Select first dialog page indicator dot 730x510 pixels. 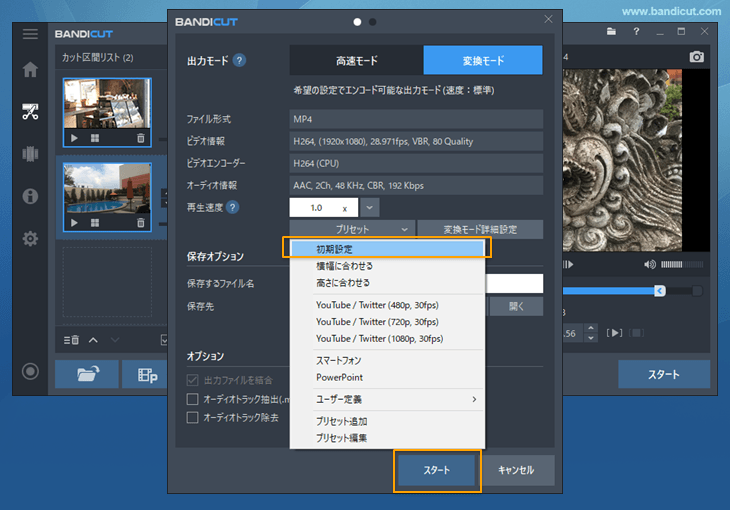pos(357,22)
